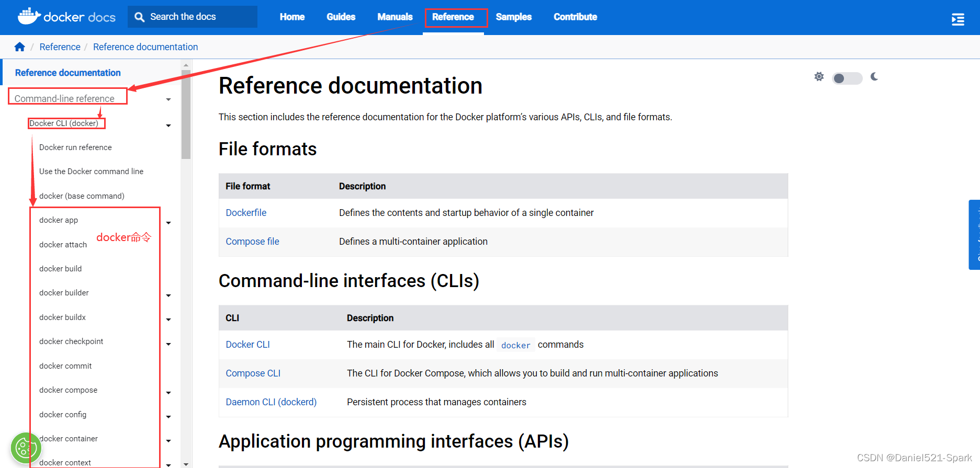Open docker app sidebar item
The width and height of the screenshot is (980, 468).
[x=59, y=220]
